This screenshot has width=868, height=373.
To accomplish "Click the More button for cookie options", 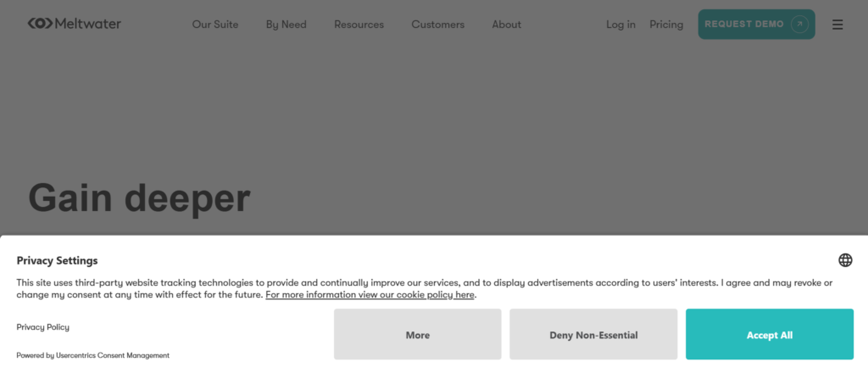I will point(417,335).
